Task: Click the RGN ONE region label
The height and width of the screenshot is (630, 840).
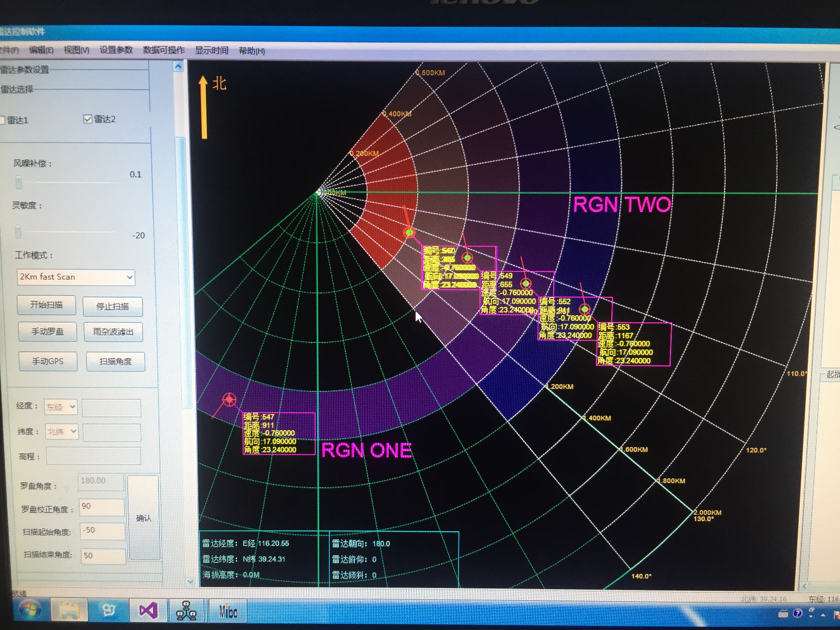Action: pyautogui.click(x=366, y=450)
